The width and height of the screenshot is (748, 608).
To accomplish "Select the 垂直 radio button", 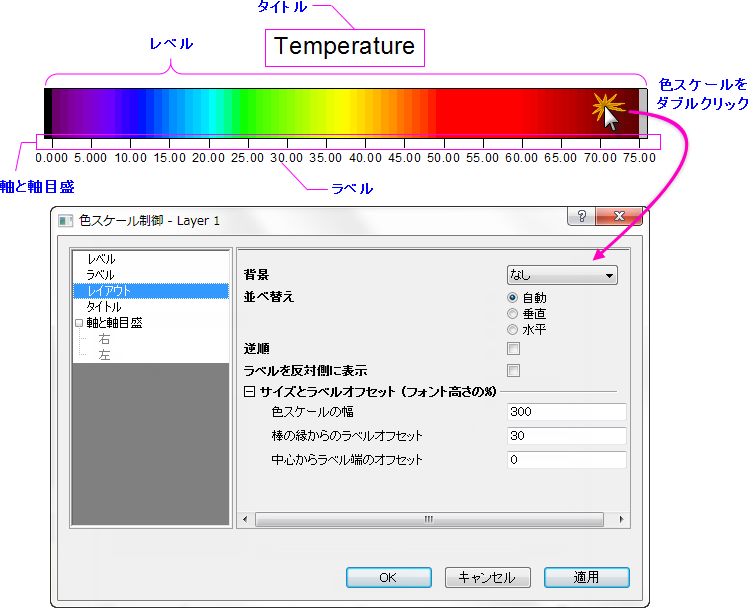I will [x=512, y=313].
